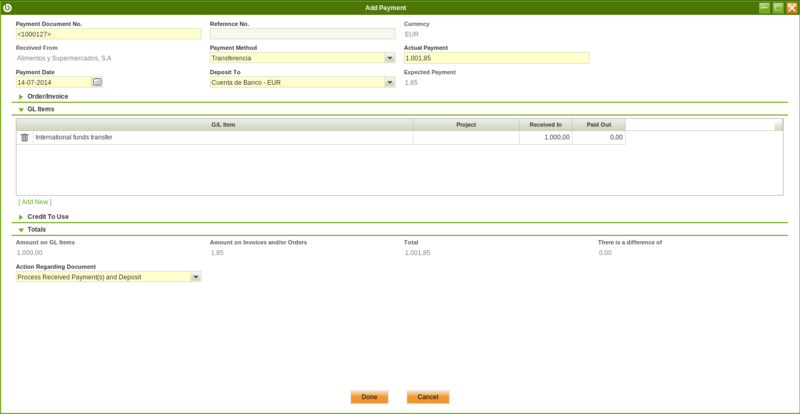800x414 pixels.
Task: Collapse the Totals section
Action: point(21,229)
